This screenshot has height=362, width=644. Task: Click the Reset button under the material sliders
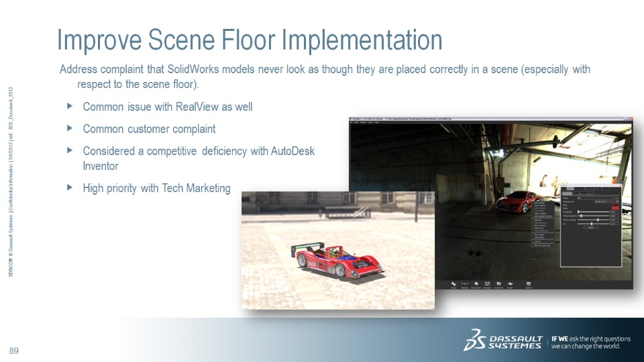[591, 228]
